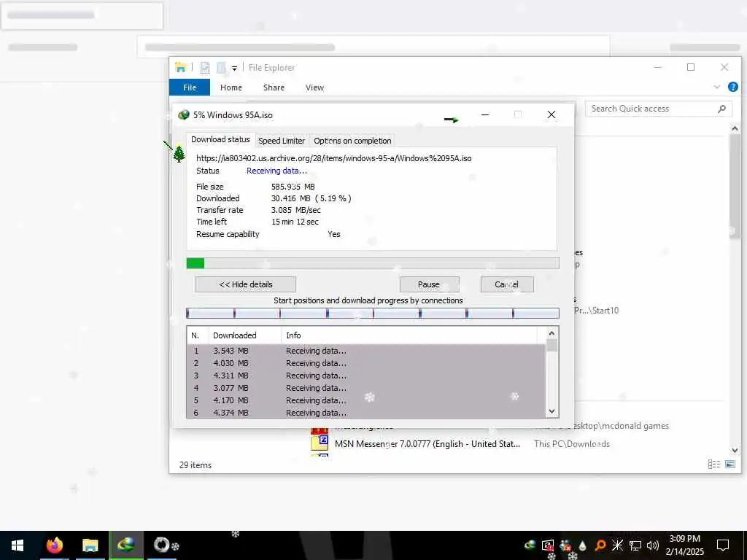Click the water droplet tray icon
The height and width of the screenshot is (560, 747).
[582, 545]
